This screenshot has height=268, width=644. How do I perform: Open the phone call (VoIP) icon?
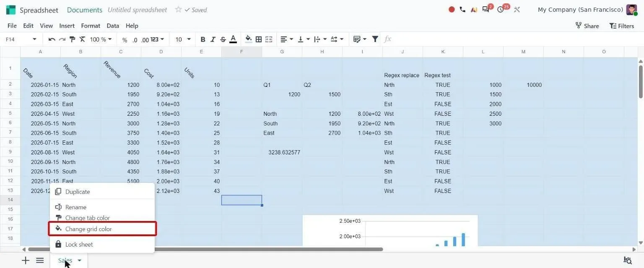[x=462, y=9]
